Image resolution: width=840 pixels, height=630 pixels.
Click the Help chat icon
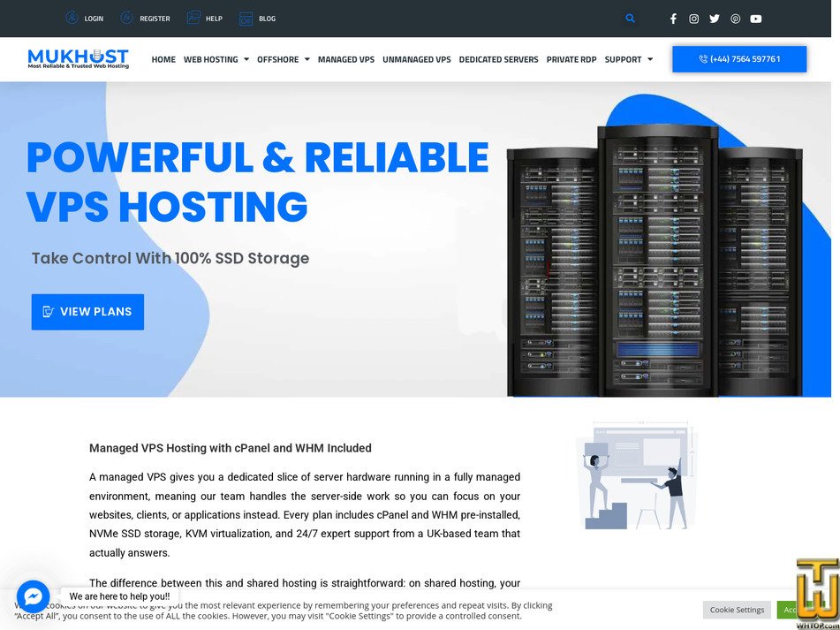tap(193, 19)
